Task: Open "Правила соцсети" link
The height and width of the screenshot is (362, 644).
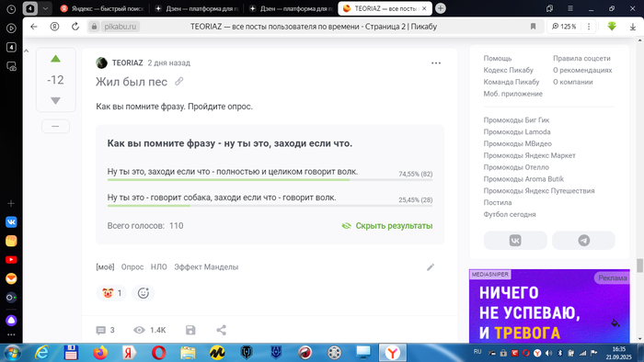Action: (x=581, y=58)
